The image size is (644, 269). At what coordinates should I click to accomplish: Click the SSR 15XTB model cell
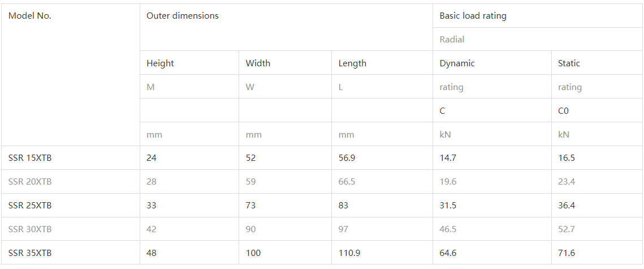point(30,158)
